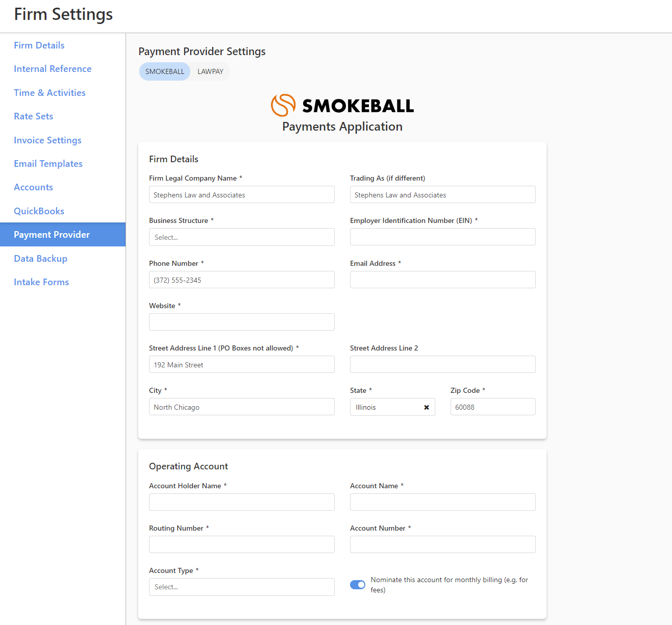
Task: Open Email Templates settings
Action: pyautogui.click(x=48, y=164)
